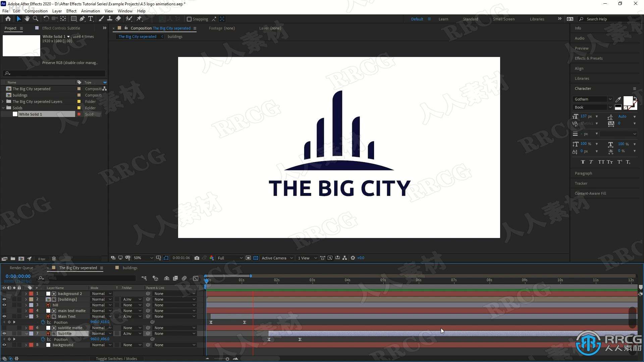Screen dimensions: 644x362
Task: Collapse the Solids folder
Action: pyautogui.click(x=3, y=108)
